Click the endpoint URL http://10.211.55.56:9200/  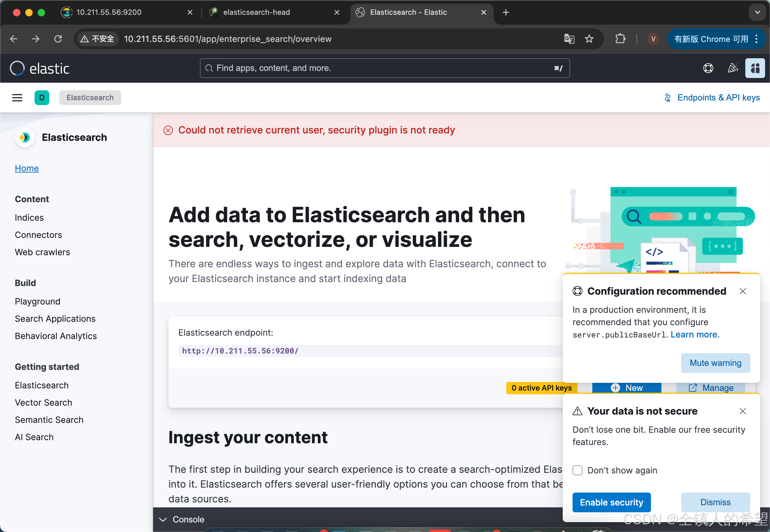(x=240, y=351)
